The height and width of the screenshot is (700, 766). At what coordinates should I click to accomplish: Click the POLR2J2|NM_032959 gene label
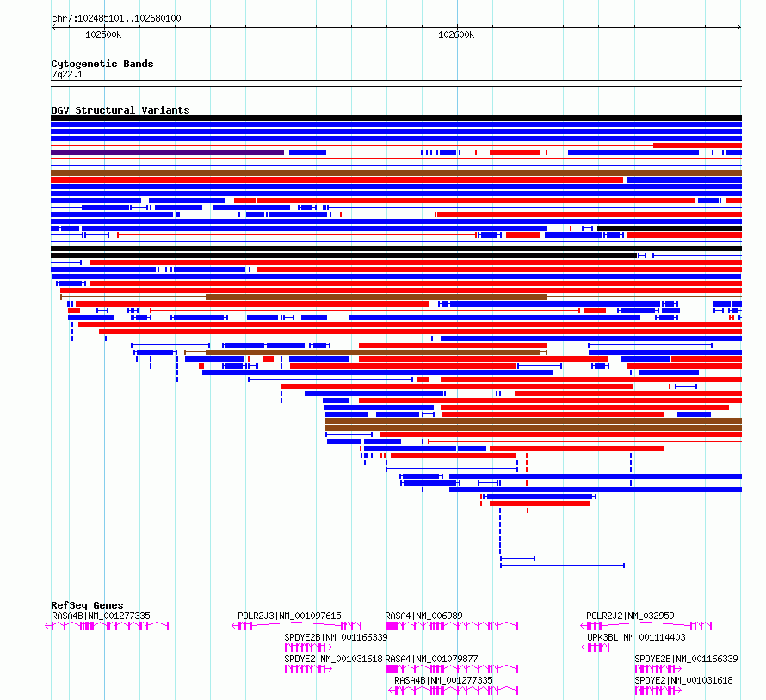point(630,616)
